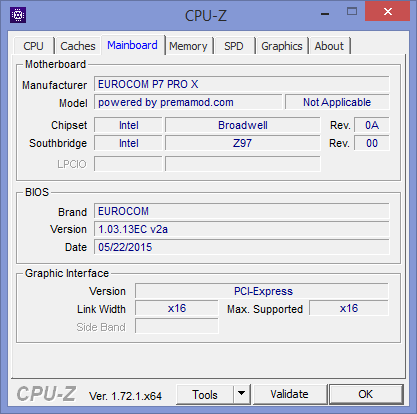Click the empty Side Band field
The width and height of the screenshot is (417, 414).
click(177, 326)
